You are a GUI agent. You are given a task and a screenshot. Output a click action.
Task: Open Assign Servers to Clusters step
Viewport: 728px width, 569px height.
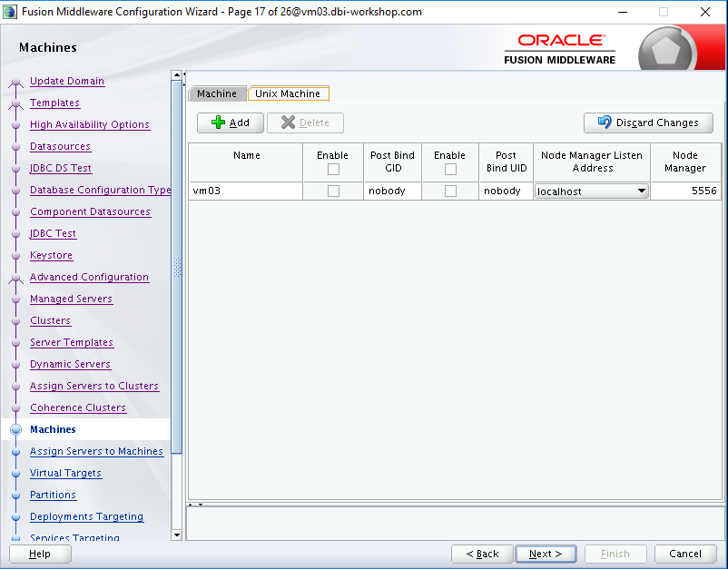coord(94,387)
